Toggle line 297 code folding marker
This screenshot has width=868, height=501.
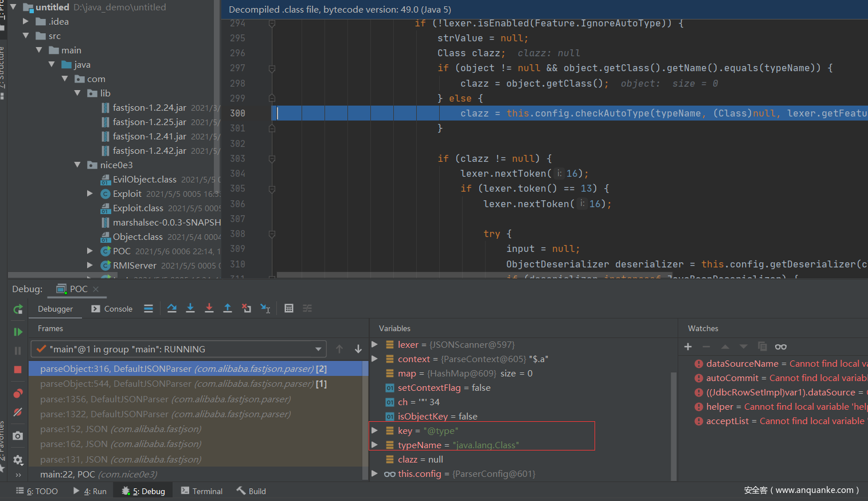272,68
